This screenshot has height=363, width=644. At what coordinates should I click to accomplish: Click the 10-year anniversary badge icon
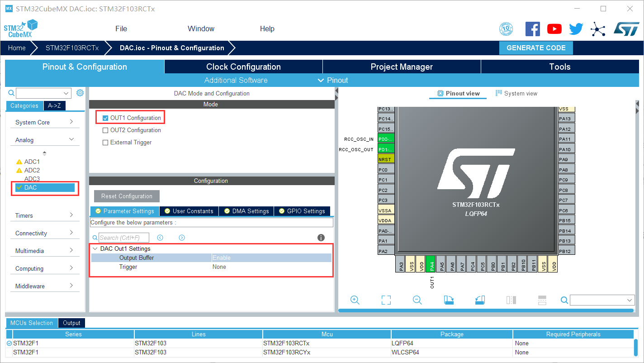point(506,29)
